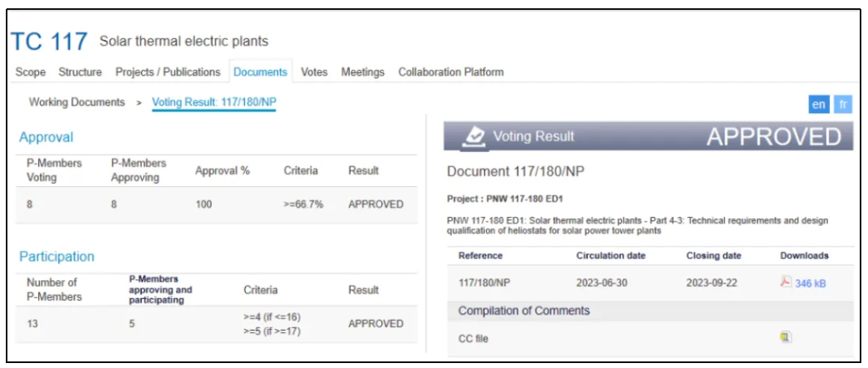Image resolution: width=868 pixels, height=368 pixels.
Task: Select the Documents tab
Action: pos(260,72)
